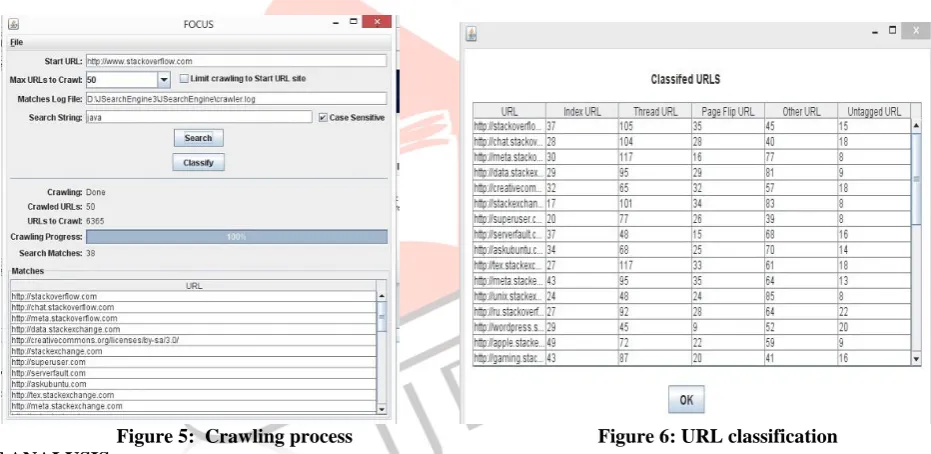This screenshot has width=931, height=454.
Task: Click the Page Flip URL column header
Action: 728,111
